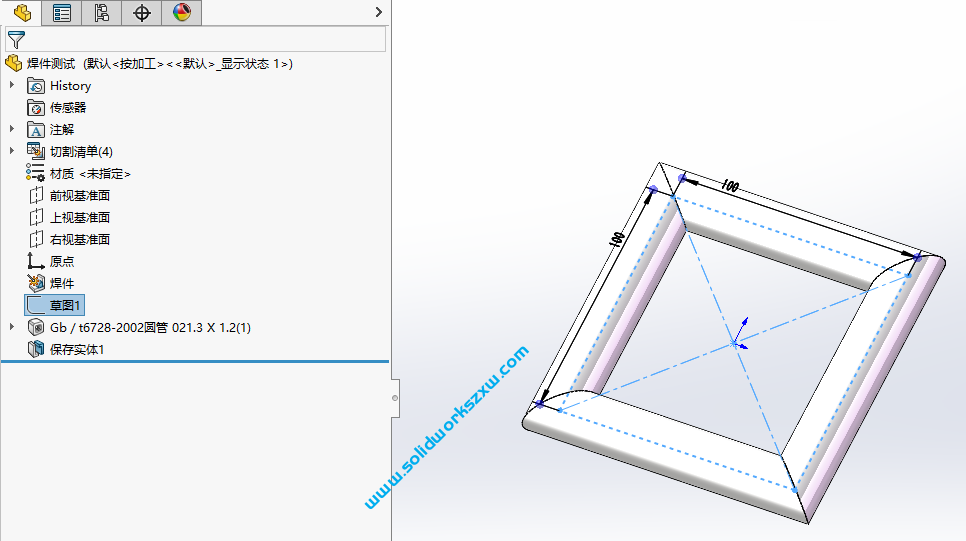
Task: Open the ConfigurationManager tab
Action: pos(102,12)
